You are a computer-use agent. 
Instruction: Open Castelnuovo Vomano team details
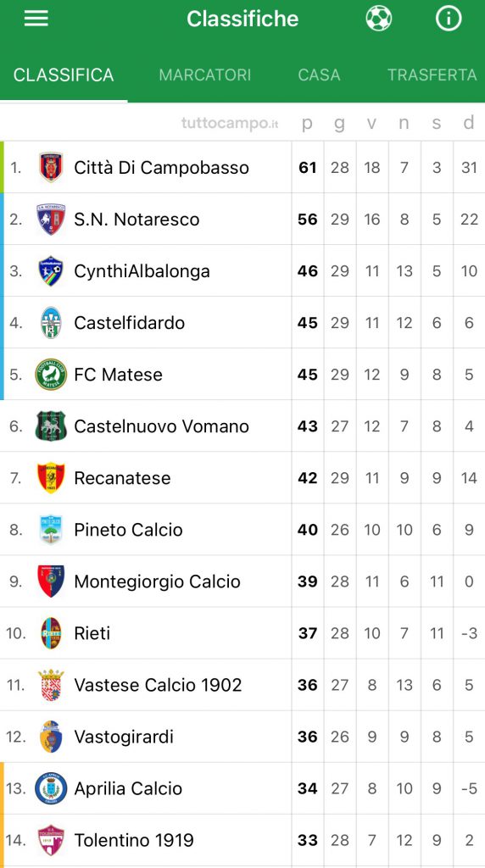tap(242, 426)
